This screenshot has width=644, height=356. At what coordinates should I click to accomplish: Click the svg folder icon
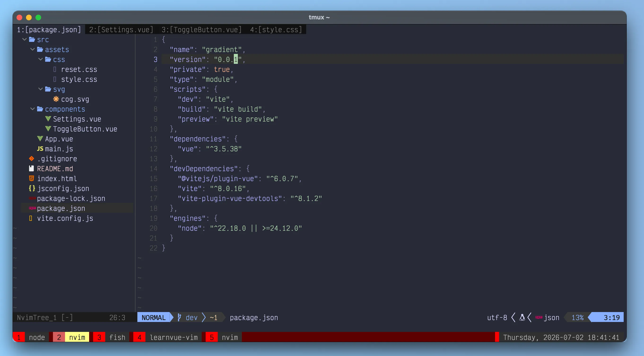point(48,89)
